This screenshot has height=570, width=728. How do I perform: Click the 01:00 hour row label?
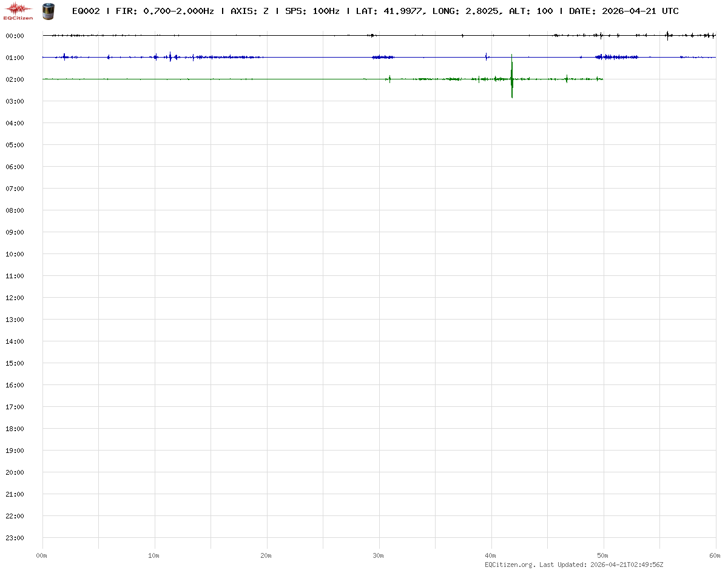(15, 58)
